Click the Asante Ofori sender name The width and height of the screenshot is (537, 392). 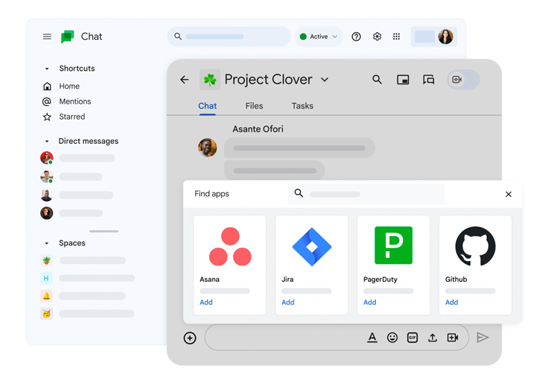(258, 129)
